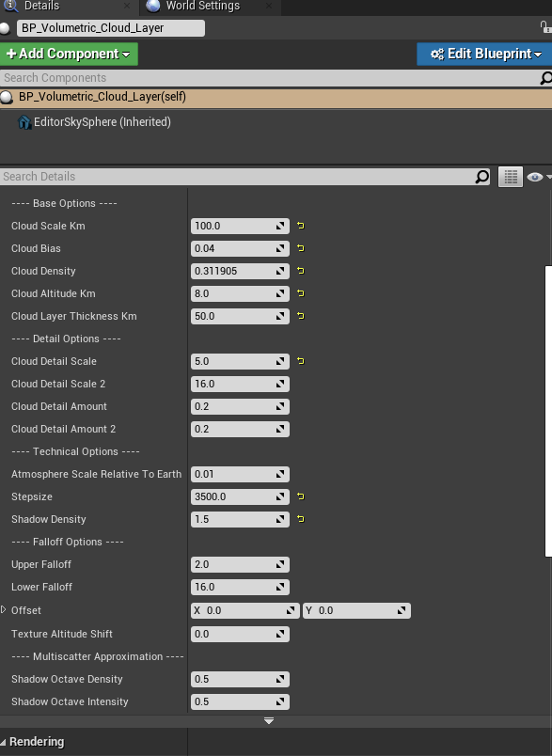Image resolution: width=552 pixels, height=756 pixels.
Task: Click the Upper Falloff value field
Action: coord(240,564)
